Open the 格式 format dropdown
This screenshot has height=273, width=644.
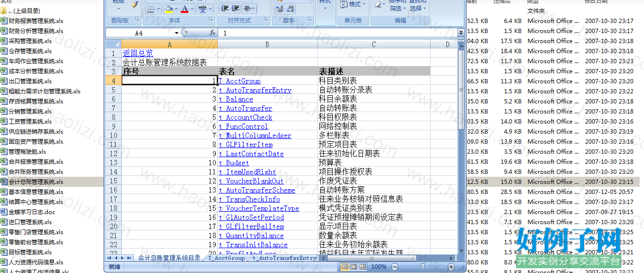[x=354, y=4]
